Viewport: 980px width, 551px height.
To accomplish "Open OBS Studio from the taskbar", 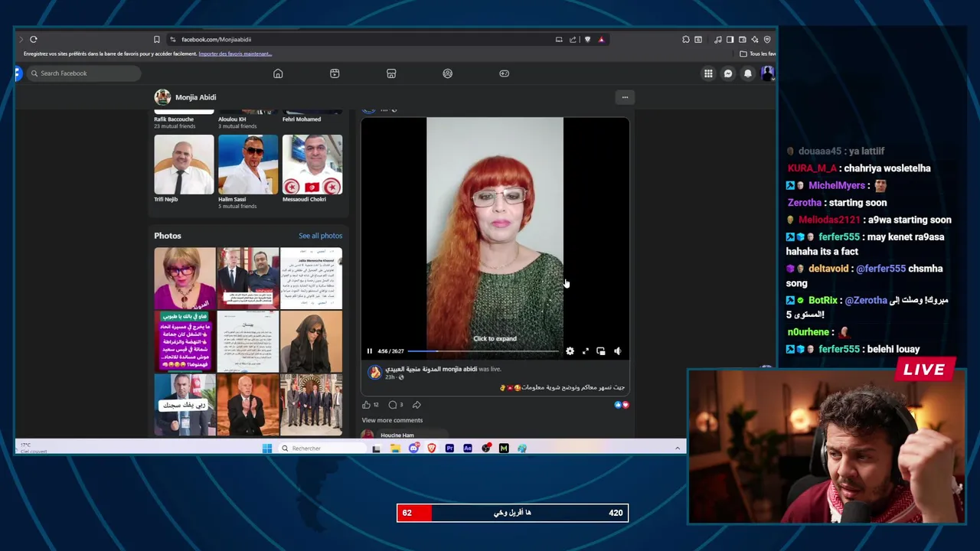I will tap(486, 448).
